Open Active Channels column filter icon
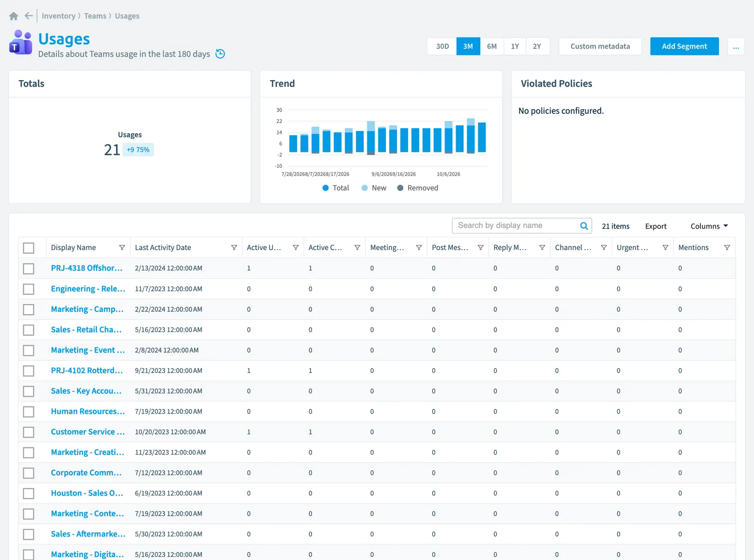The width and height of the screenshot is (754, 560). (x=357, y=248)
